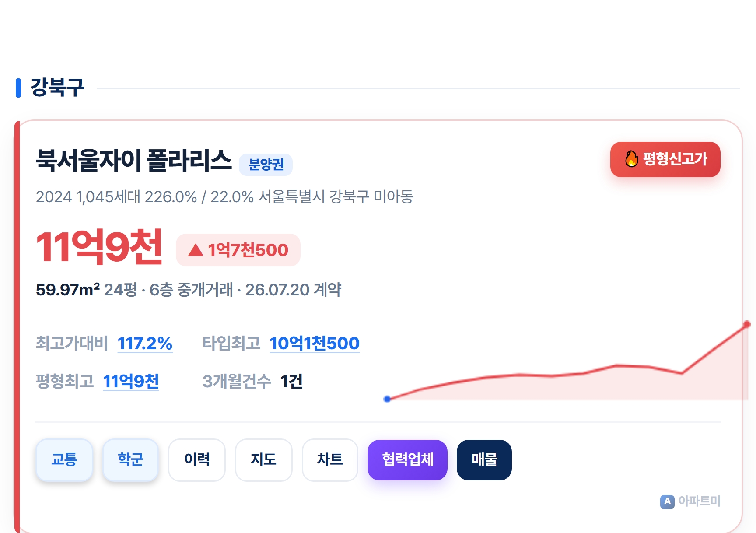Open the 매물 listings button
Image resolution: width=756 pixels, height=533 pixels.
pyautogui.click(x=484, y=460)
